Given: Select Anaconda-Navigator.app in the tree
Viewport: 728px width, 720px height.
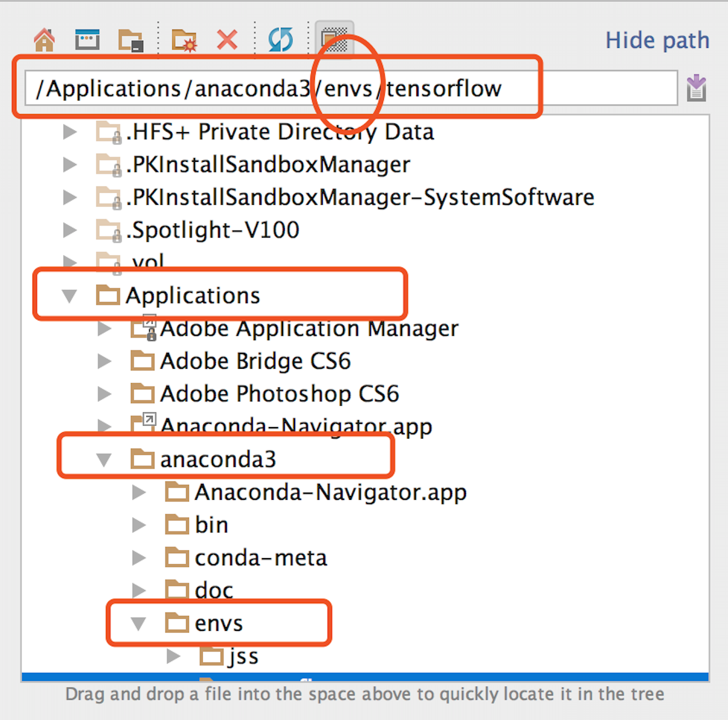Looking at the screenshot, I should pos(329,492).
